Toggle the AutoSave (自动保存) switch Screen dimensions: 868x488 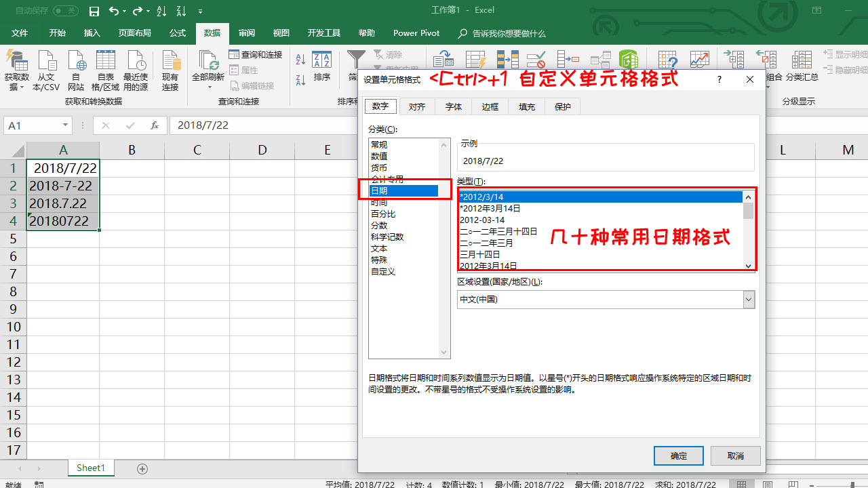[x=66, y=11]
